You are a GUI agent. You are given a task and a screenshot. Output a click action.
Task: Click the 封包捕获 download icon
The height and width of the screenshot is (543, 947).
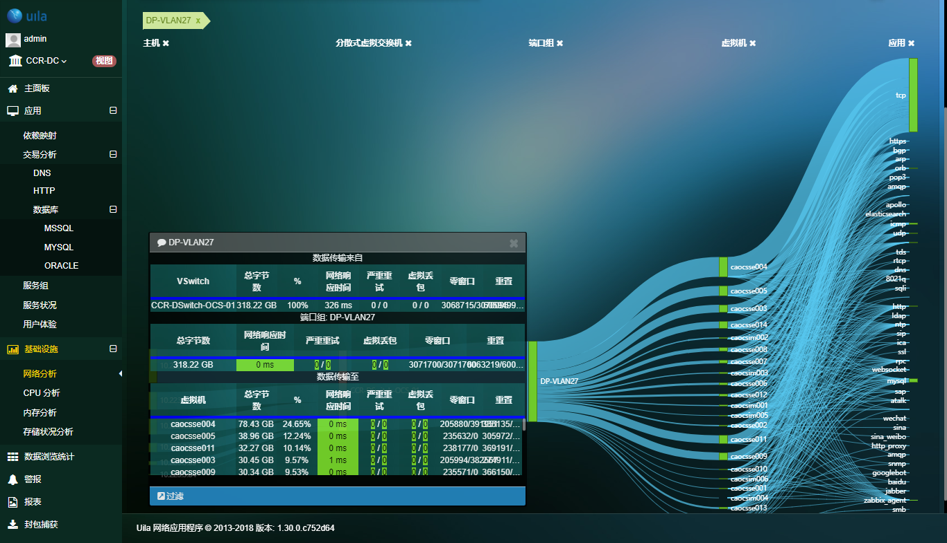(13, 524)
